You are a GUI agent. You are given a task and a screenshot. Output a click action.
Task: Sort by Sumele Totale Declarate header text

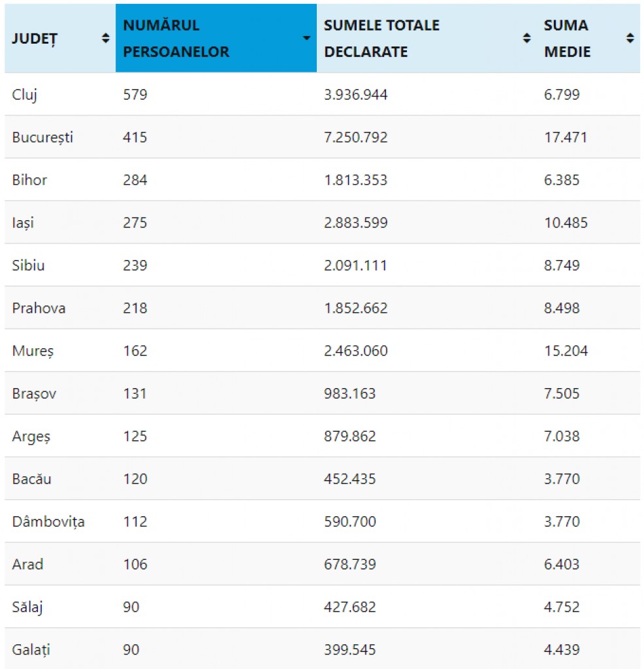(381, 39)
